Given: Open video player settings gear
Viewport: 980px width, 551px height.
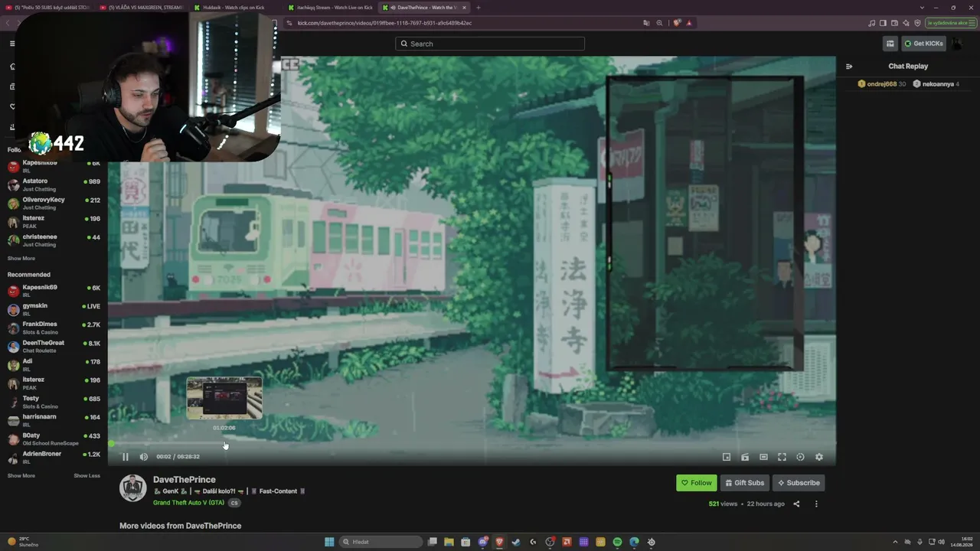Looking at the screenshot, I should 819,457.
